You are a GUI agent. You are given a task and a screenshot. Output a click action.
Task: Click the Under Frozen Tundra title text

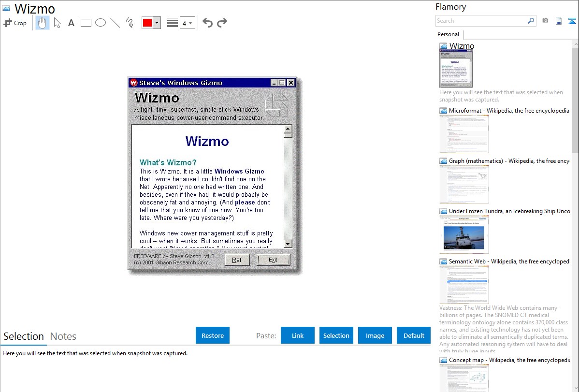pyautogui.click(x=509, y=211)
